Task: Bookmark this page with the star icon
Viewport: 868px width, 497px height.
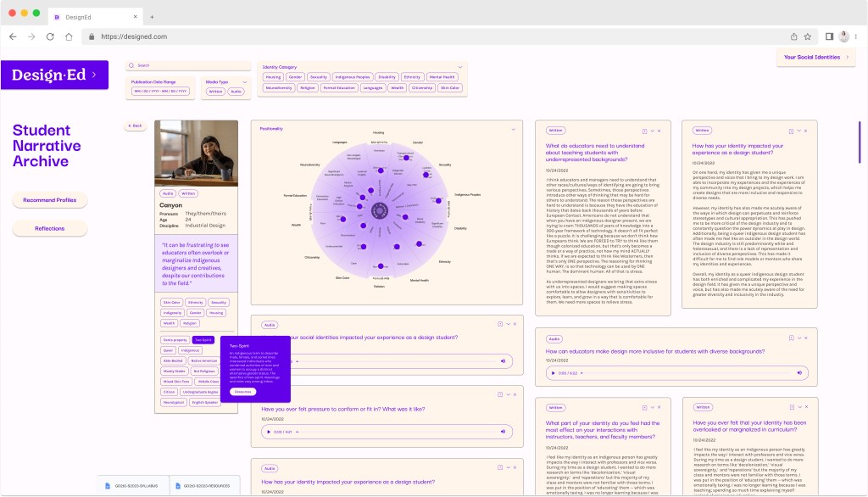Action: 808,36
